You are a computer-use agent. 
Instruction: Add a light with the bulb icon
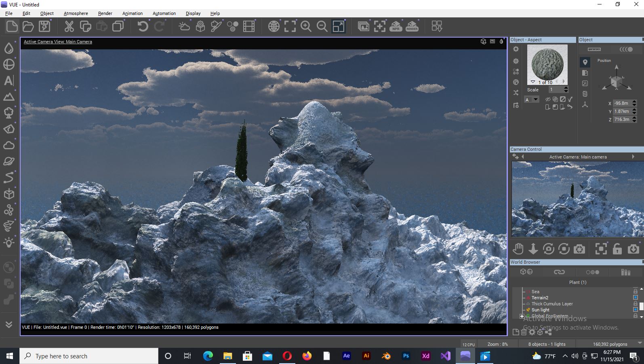tap(9, 242)
